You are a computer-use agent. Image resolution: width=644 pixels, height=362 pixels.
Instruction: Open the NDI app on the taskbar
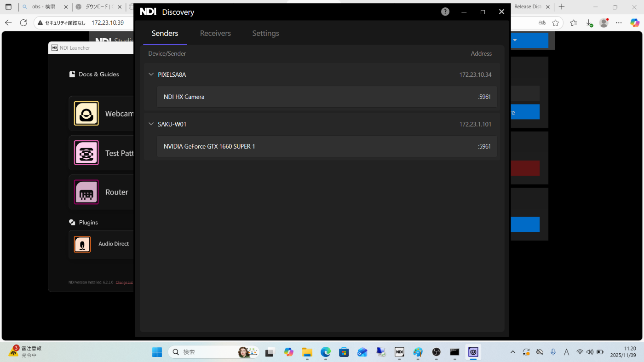(x=399, y=352)
